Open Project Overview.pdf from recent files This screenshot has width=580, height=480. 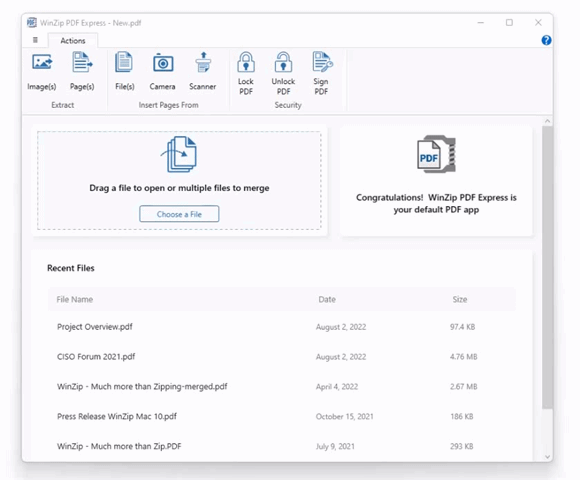[95, 327]
